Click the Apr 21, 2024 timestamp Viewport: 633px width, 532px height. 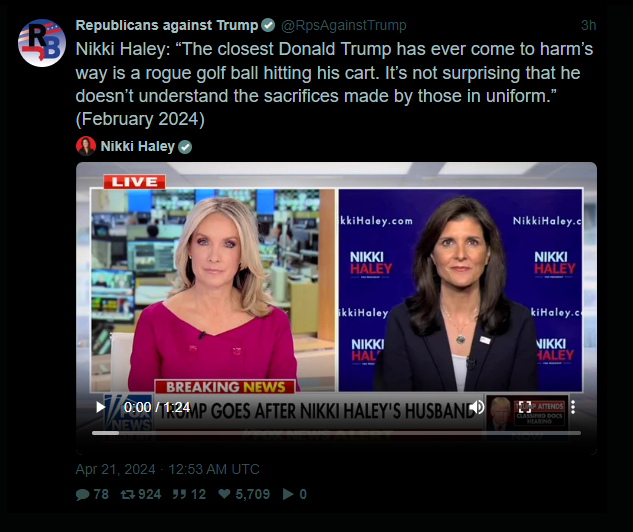coord(167,469)
